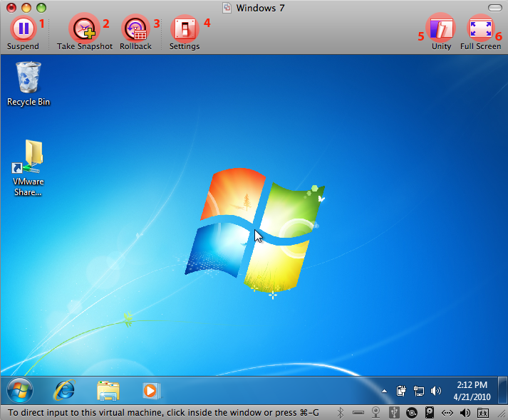
Task: Toggle the toolbar with the pill button
Action: 494,8
